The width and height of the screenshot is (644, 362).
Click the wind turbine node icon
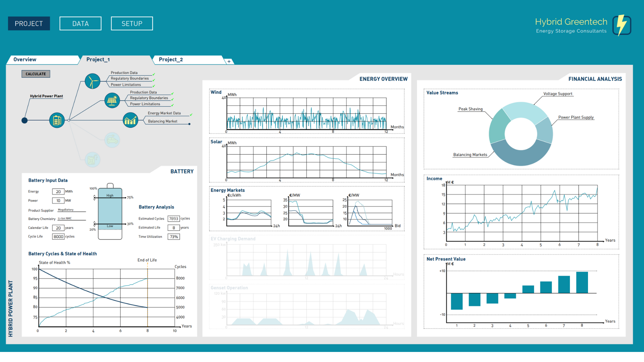[93, 81]
